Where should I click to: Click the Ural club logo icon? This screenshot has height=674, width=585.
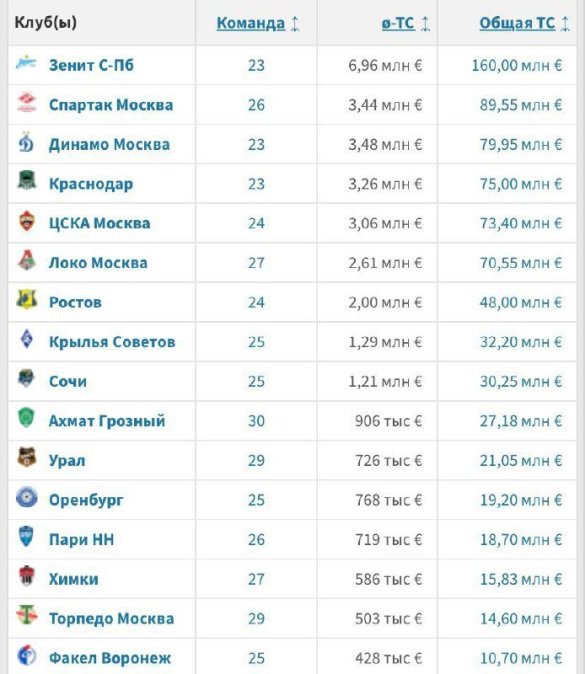(x=27, y=457)
